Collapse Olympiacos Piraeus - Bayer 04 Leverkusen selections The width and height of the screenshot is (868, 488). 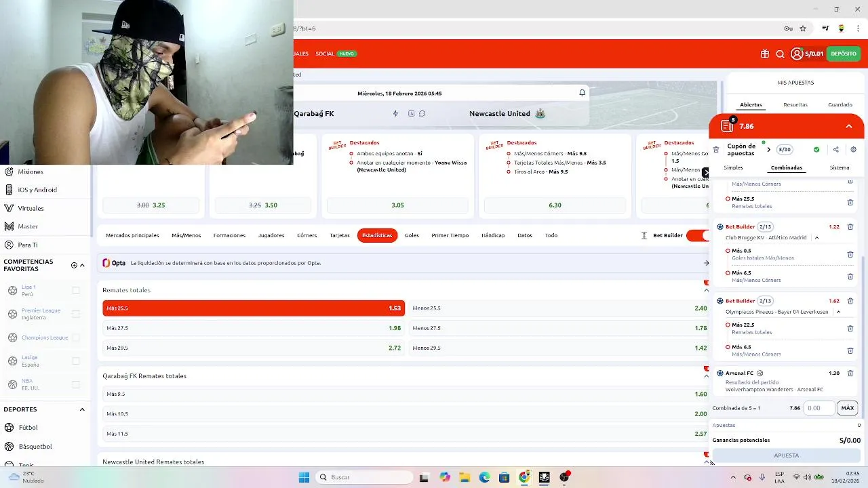(838, 312)
